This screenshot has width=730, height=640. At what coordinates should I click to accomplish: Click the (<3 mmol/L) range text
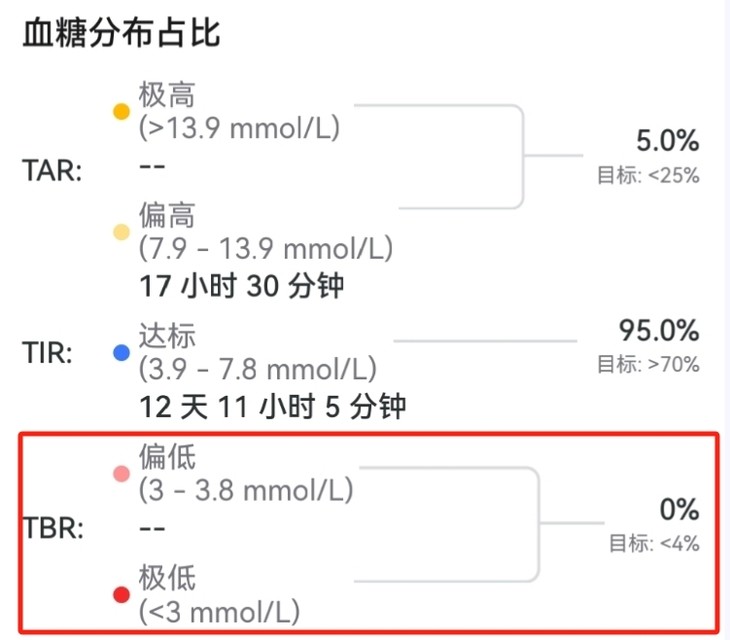tap(220, 610)
